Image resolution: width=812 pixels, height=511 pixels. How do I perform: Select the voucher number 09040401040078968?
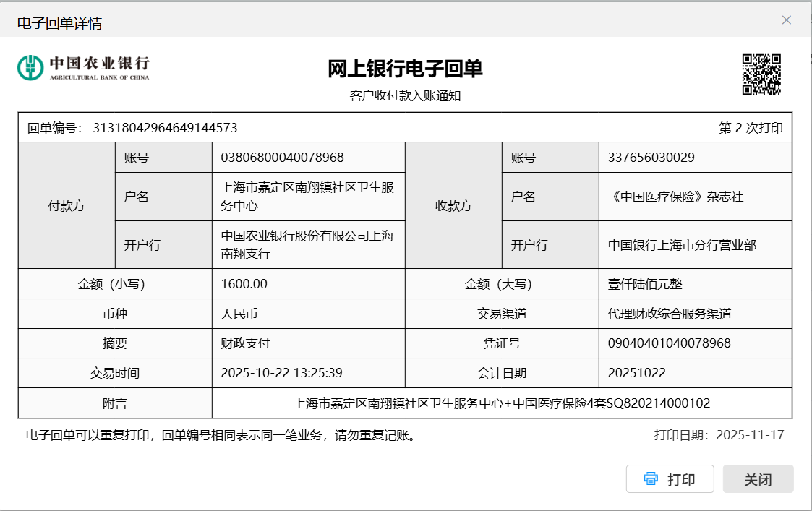click(x=669, y=343)
